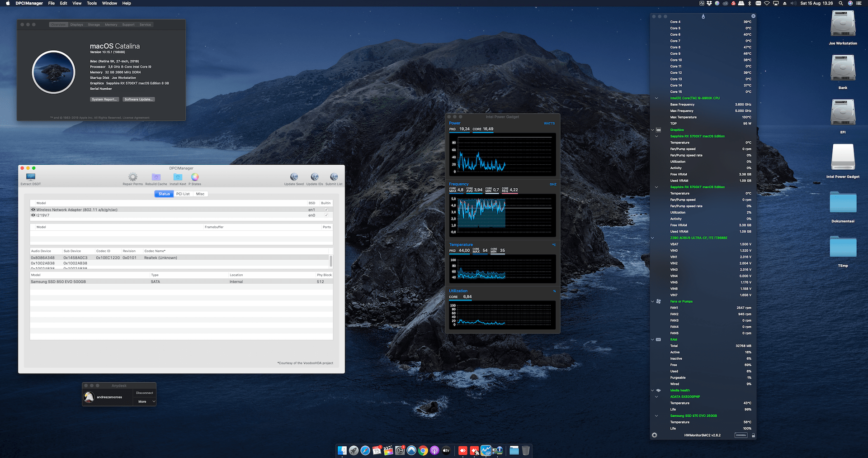Toggle visibility eye for Wireless Network Adapter
This screenshot has width=868, height=458.
coord(33,210)
